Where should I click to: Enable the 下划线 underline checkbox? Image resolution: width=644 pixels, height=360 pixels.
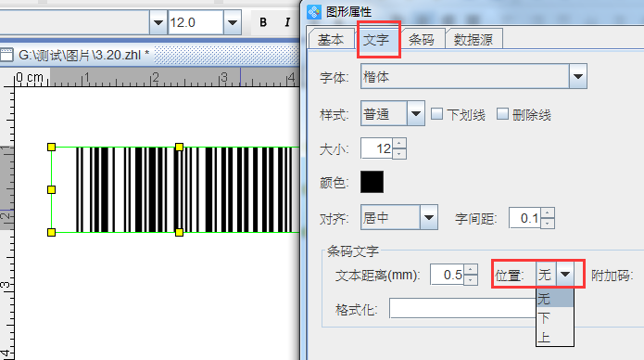click(437, 114)
